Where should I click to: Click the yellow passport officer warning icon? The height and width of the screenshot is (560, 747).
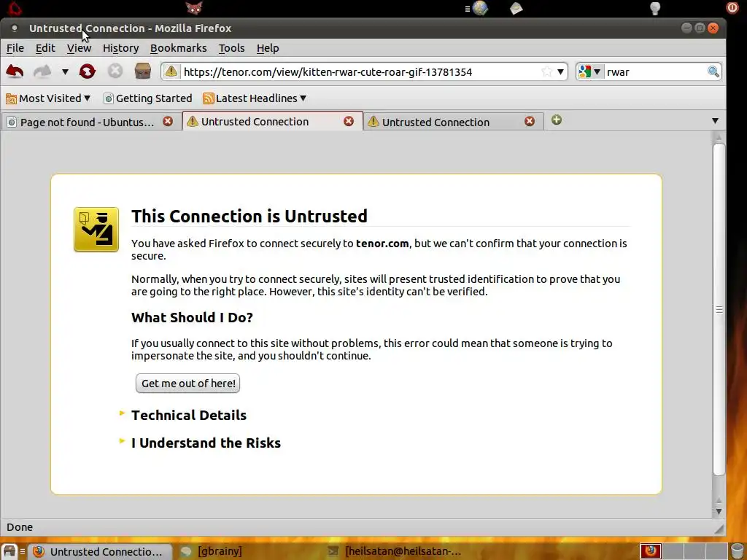(96, 230)
